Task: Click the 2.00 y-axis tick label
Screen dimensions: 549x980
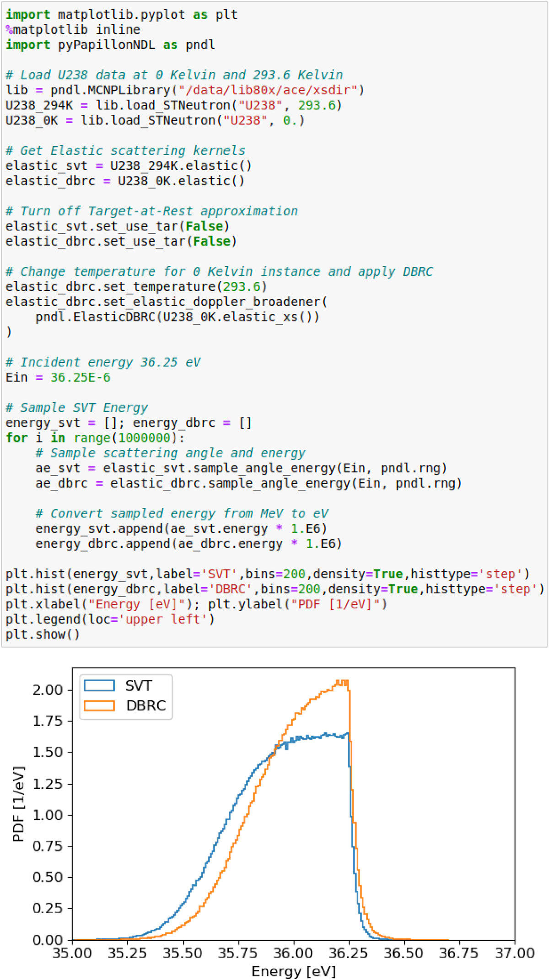Action: point(48,689)
